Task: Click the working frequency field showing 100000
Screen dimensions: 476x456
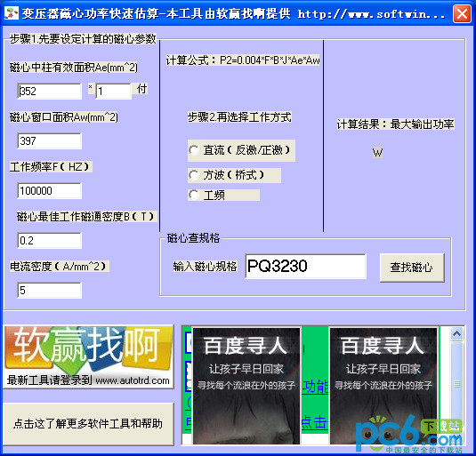Action: coord(50,191)
